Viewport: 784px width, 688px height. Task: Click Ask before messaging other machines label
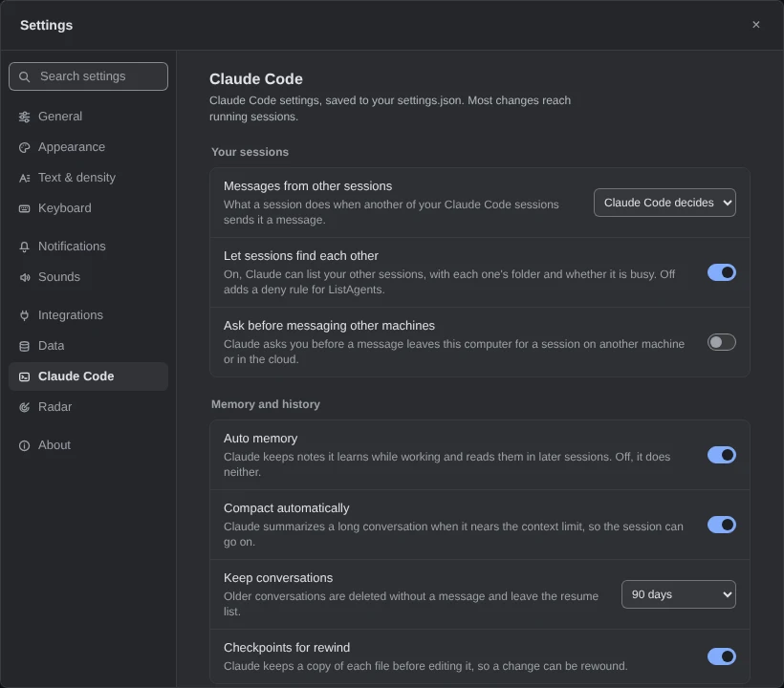coord(329,326)
